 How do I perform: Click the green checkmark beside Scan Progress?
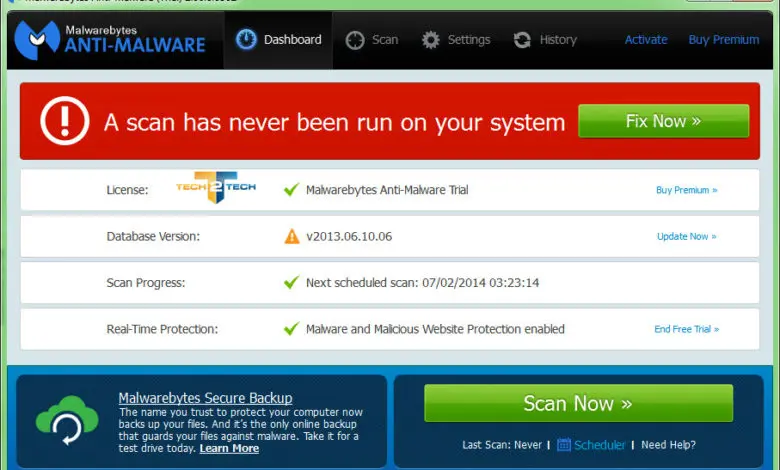pos(291,282)
